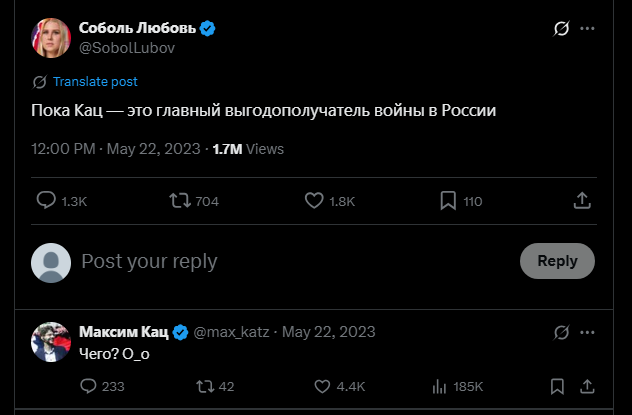The width and height of the screenshot is (632, 415).
Task: Open Максим Кац profile avatar
Action: pyautogui.click(x=51, y=342)
